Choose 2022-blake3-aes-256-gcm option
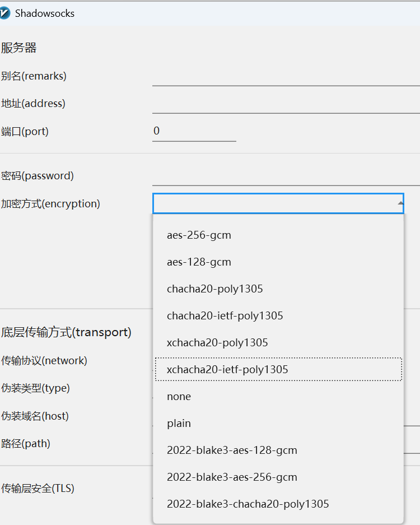Viewport: 420px width, 525px height. coord(278,477)
